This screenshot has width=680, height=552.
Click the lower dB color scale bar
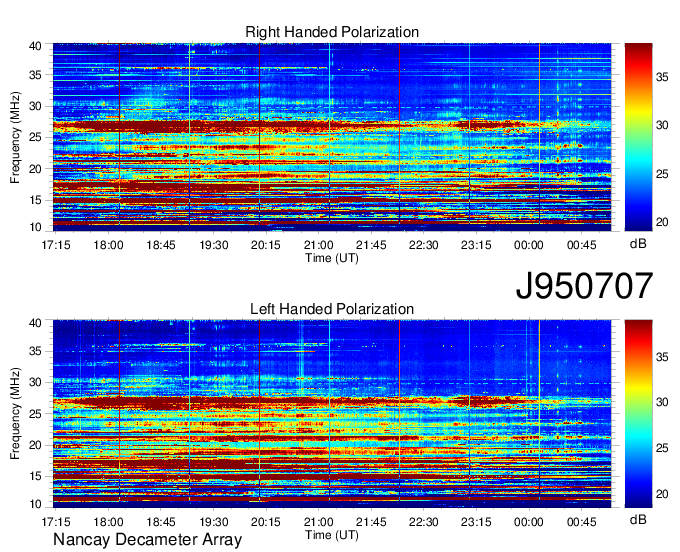tap(638, 414)
